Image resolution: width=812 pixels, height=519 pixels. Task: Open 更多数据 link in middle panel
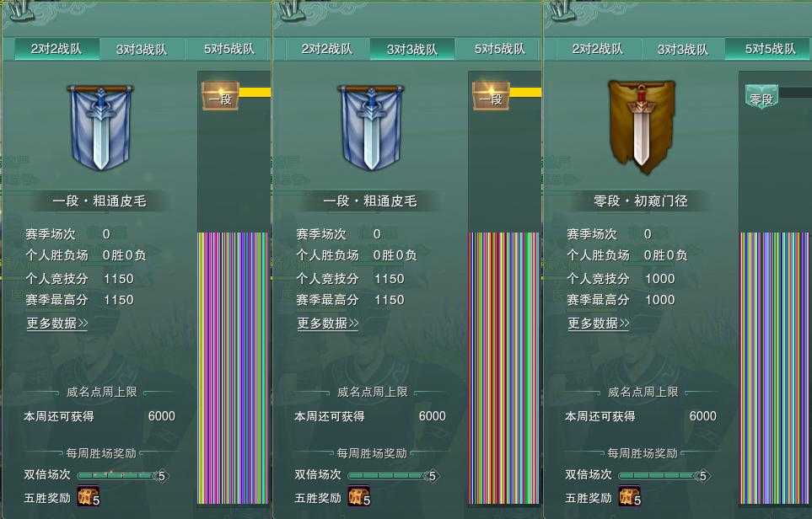point(328,324)
